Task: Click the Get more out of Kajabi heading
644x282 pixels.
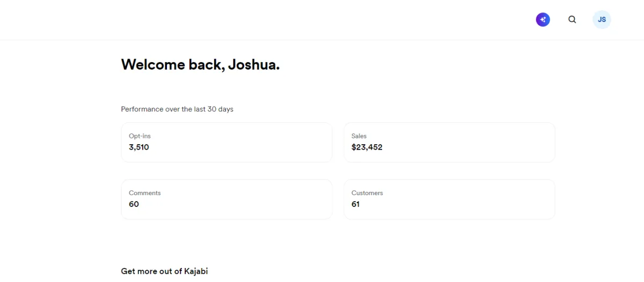Action: 164,271
